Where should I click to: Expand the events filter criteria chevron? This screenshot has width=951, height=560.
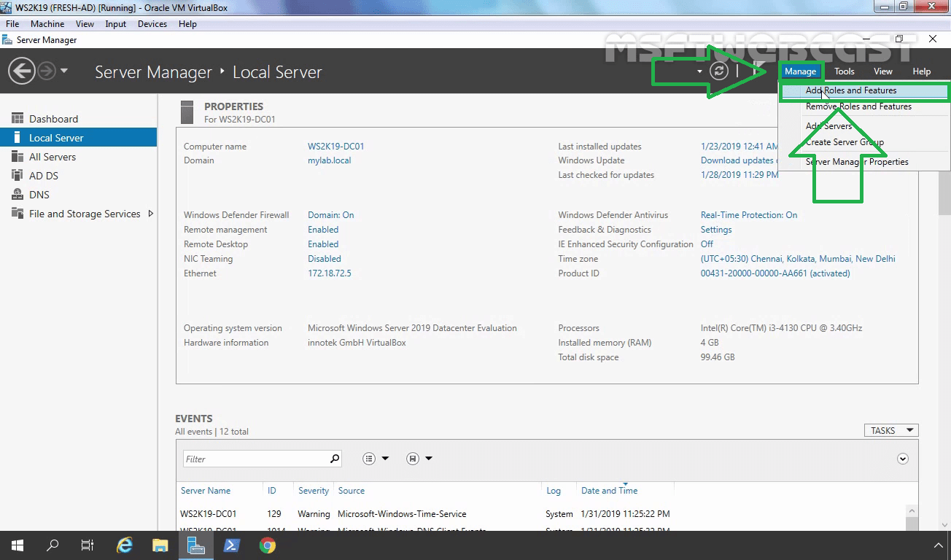(903, 459)
